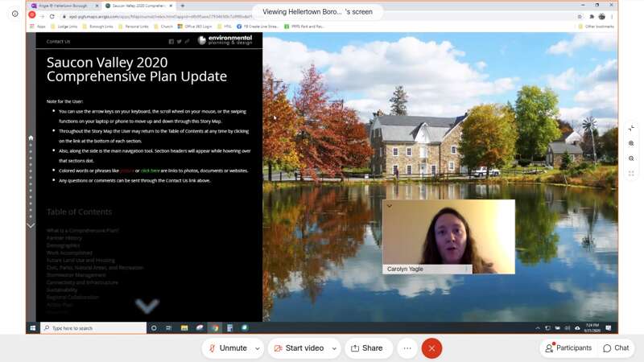Open 'Regional Collaboration' table of contents entry

coord(72,297)
